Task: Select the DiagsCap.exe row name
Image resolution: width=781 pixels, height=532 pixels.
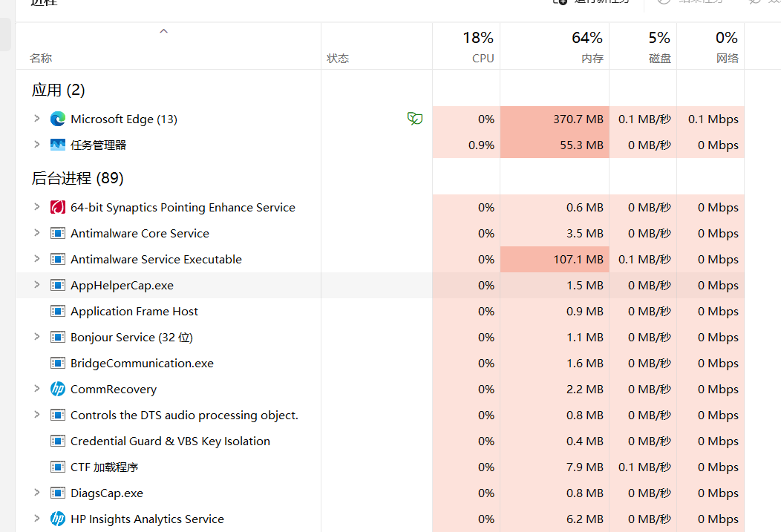Action: click(107, 493)
